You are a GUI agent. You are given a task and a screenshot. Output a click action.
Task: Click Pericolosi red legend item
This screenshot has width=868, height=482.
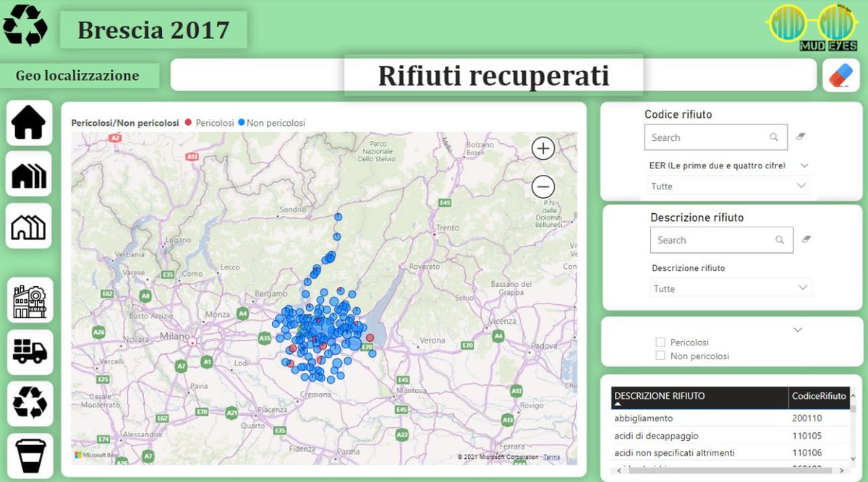pos(210,123)
